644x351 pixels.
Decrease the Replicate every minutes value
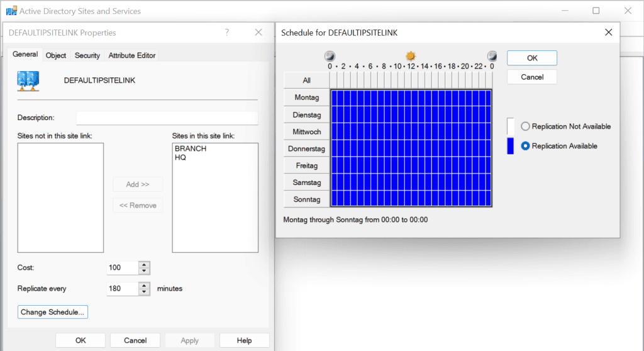(x=145, y=292)
